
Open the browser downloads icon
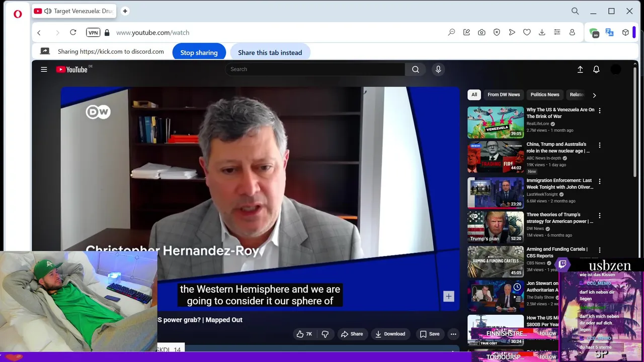[542, 32]
